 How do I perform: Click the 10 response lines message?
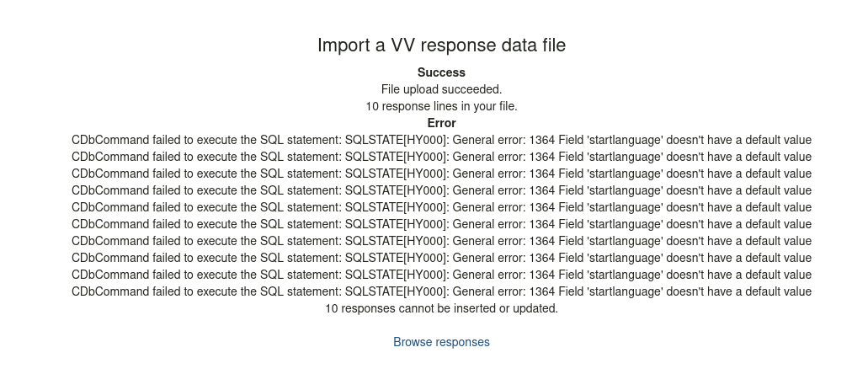tap(441, 106)
